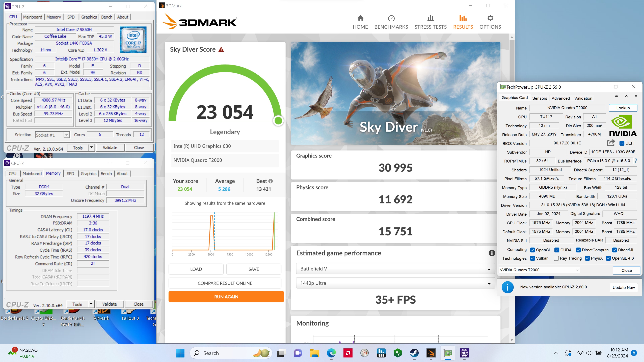This screenshot has width=644, height=362.
Task: Toggle the Vulkan checkbox
Action: [532, 258]
